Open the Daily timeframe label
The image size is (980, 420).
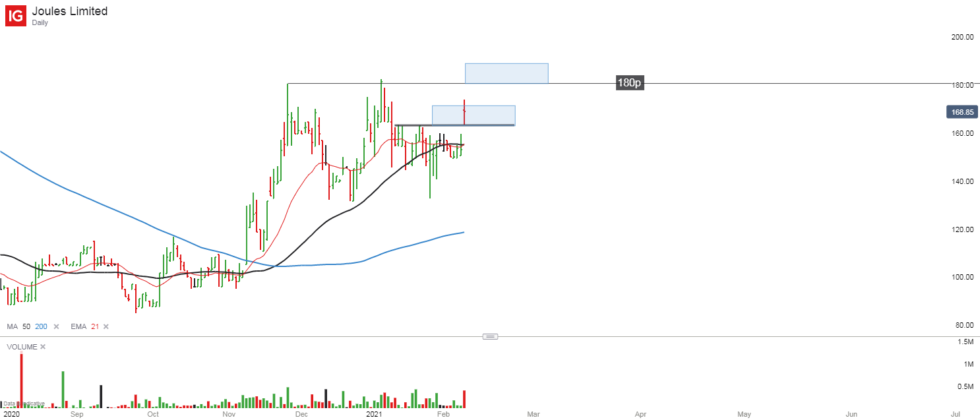40,22
